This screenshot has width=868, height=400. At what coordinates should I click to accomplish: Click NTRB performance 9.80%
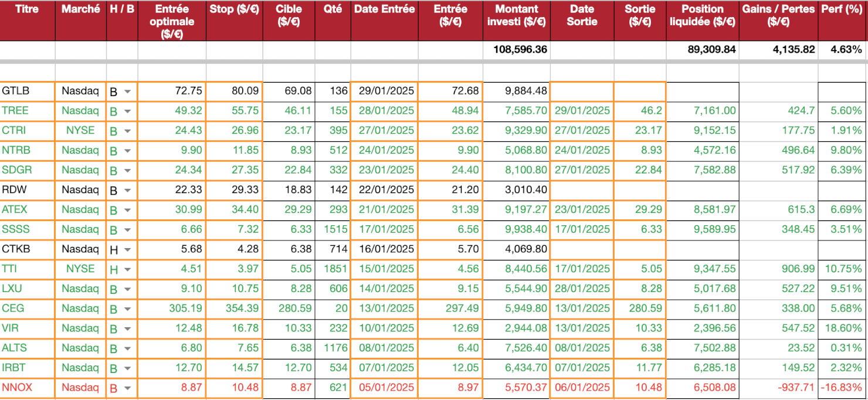coord(843,151)
